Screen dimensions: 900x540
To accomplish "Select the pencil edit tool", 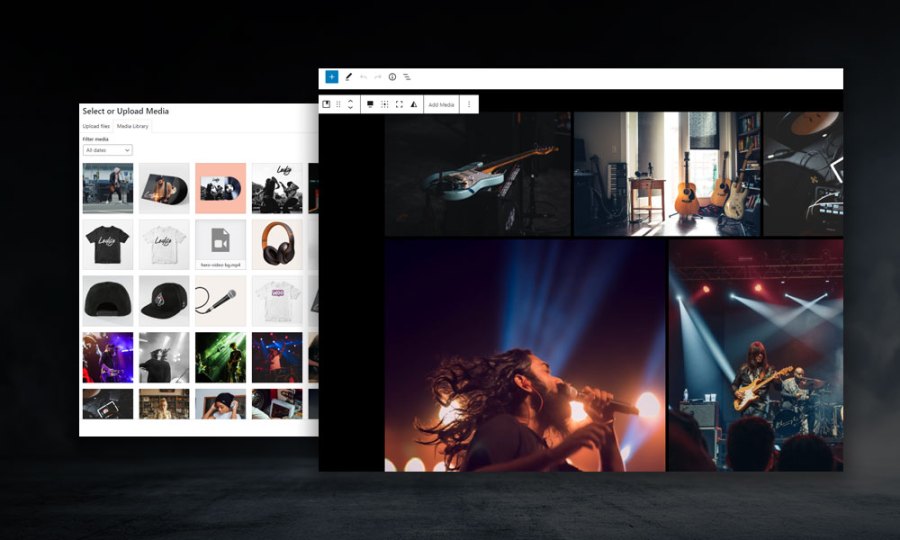I will tap(349, 77).
